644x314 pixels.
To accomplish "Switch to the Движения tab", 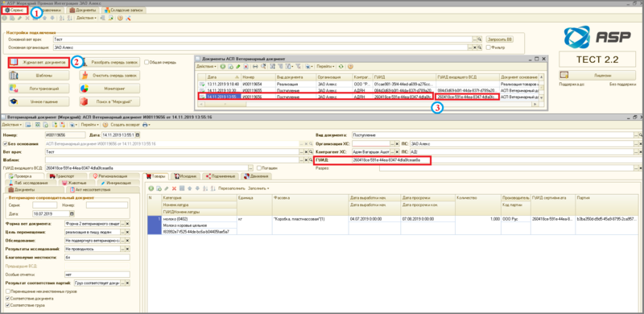I will [x=256, y=176].
